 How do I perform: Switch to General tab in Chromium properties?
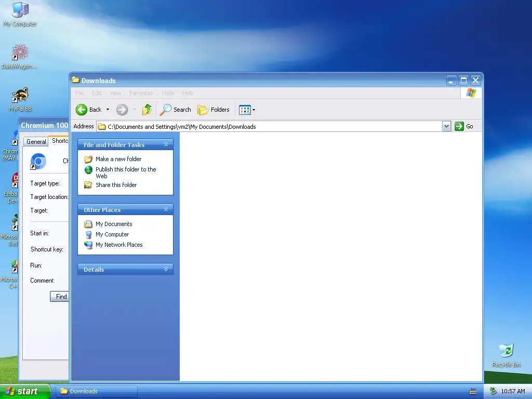pyautogui.click(x=36, y=141)
